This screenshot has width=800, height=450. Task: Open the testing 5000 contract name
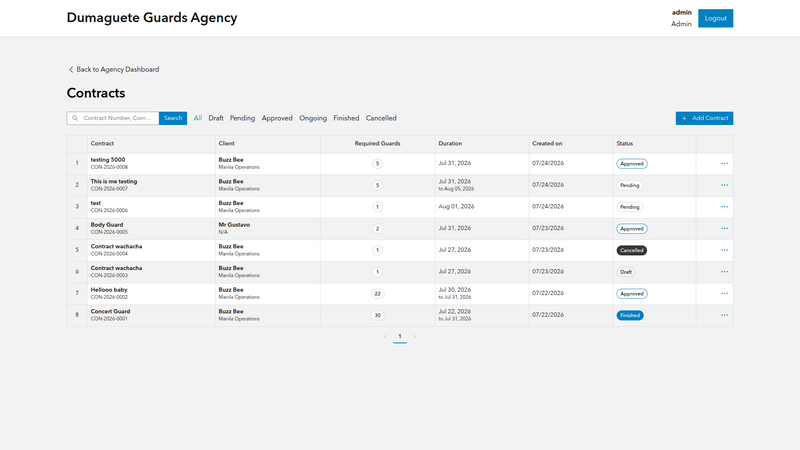point(108,160)
